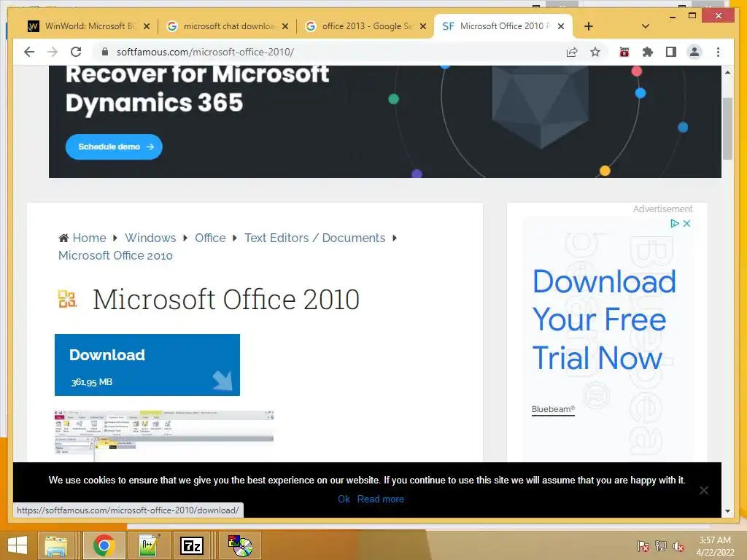Reload the current page
Screen dimensions: 747x560
(x=76, y=52)
